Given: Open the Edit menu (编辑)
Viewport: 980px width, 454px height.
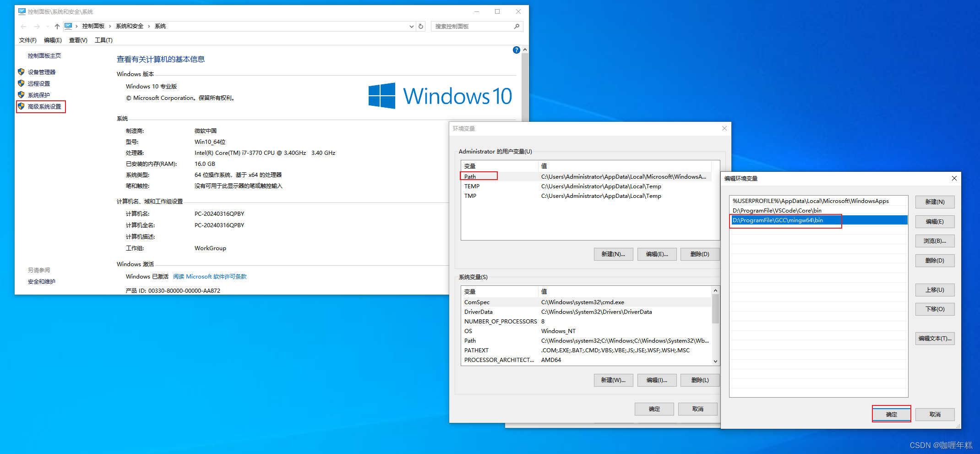Looking at the screenshot, I should [53, 40].
